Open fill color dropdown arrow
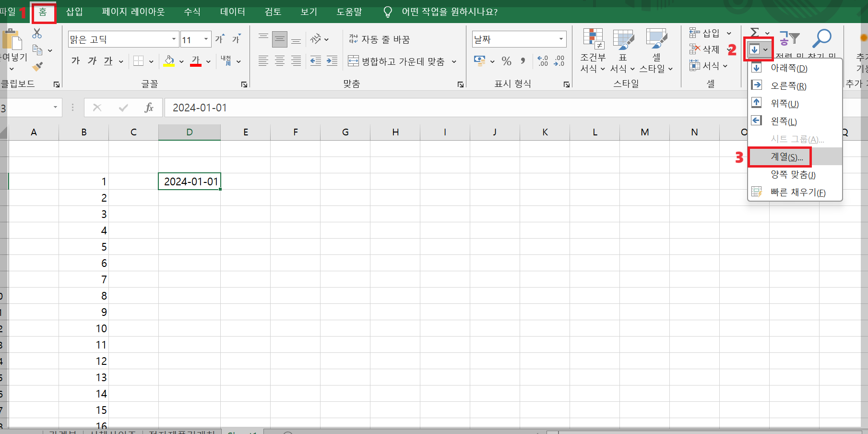 (181, 61)
